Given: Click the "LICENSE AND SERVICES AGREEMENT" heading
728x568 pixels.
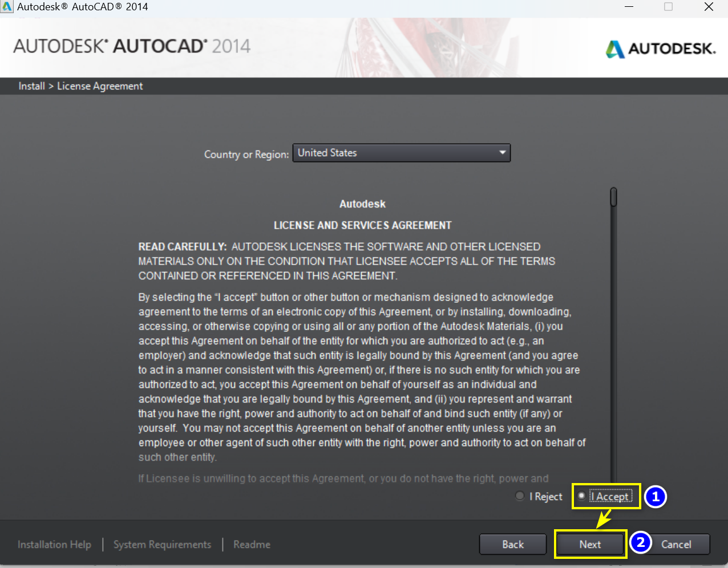Looking at the screenshot, I should (362, 225).
